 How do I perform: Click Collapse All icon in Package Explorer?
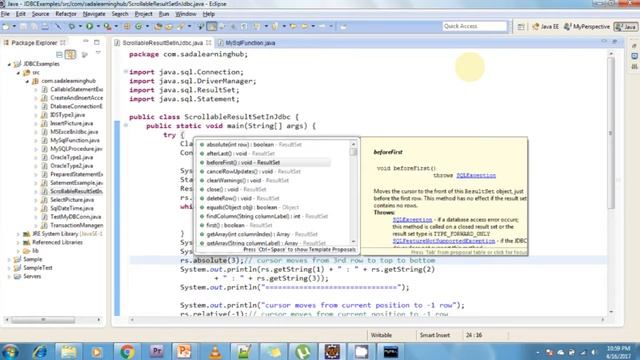[59, 54]
